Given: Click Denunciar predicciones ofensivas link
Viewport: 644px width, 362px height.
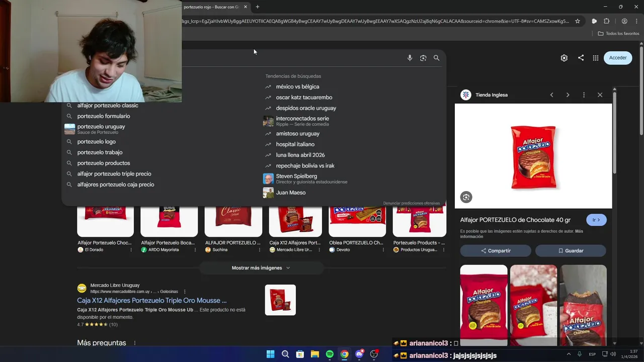Looking at the screenshot, I should click(411, 203).
